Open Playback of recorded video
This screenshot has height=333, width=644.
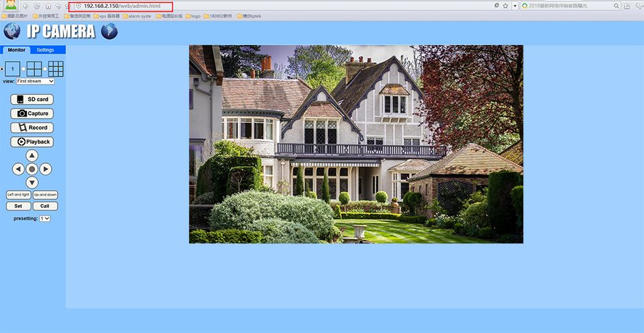[x=32, y=142]
